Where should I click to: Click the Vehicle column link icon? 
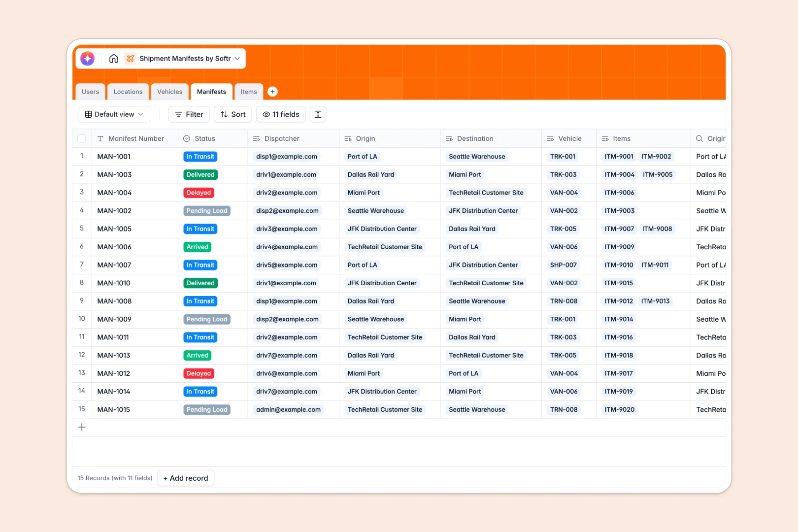[x=550, y=139]
